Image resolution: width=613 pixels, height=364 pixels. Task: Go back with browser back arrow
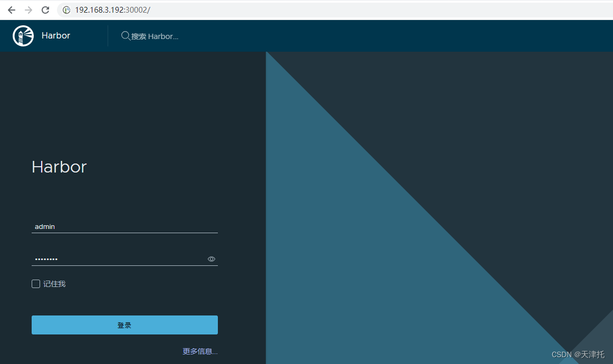(12, 10)
